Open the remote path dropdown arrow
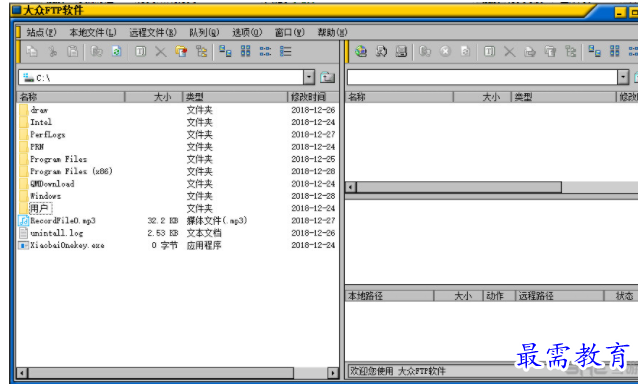Screen dimensions: 638x387 coord(623,77)
